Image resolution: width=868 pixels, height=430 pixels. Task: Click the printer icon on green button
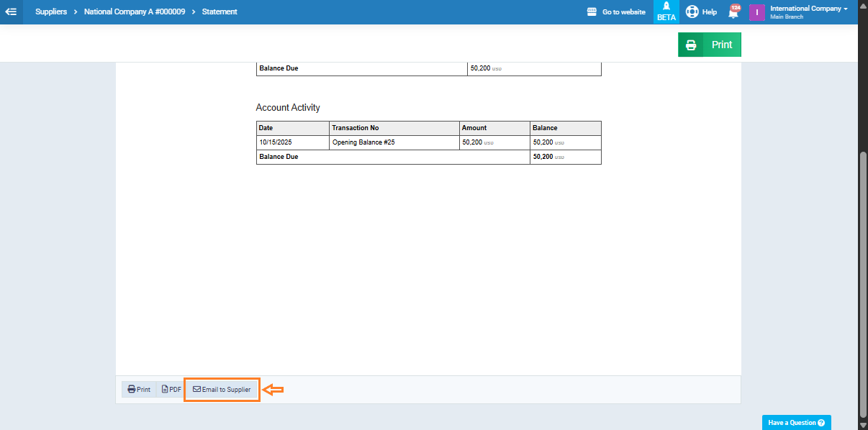tap(691, 45)
